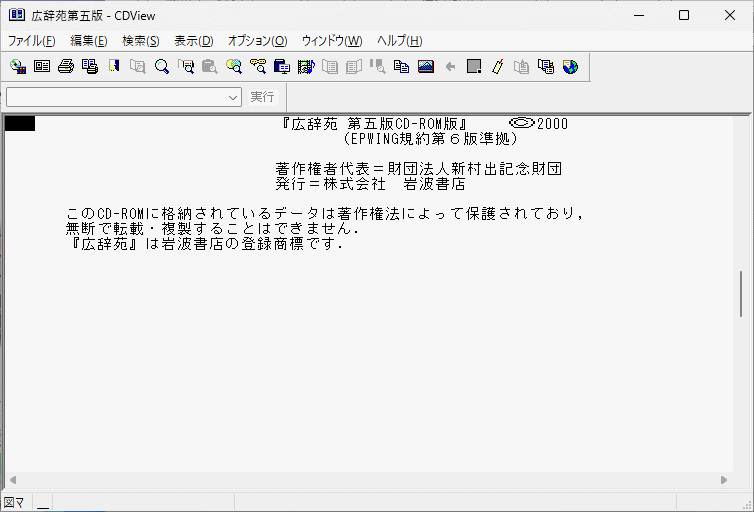This screenshot has height=512, width=754.
Task: Click the vertical scrollbar thumb
Action: pos(741,294)
